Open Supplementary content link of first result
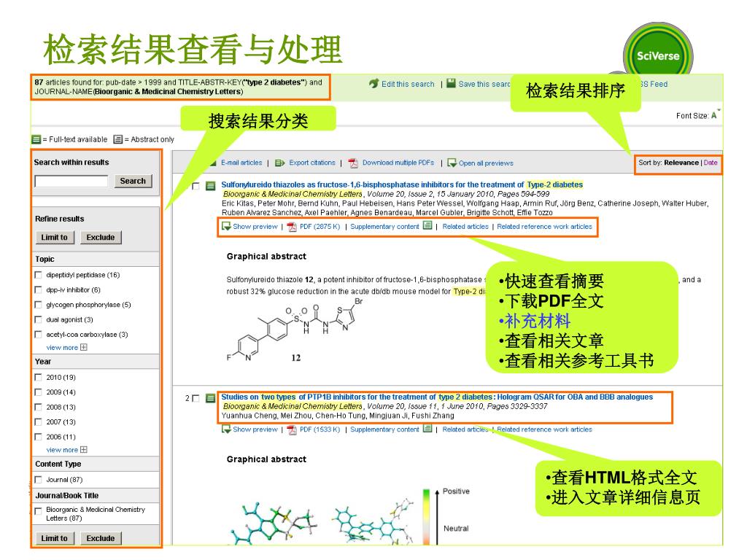Viewport: 747px width, 560px height. point(384,227)
